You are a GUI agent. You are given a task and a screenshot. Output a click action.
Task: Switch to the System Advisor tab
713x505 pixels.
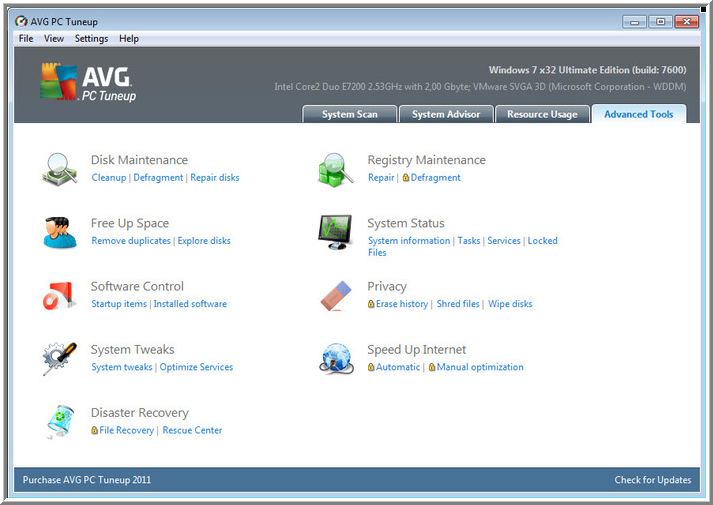pyautogui.click(x=446, y=114)
